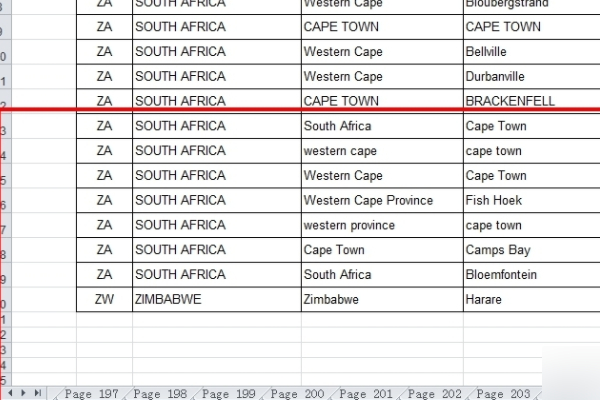The width and height of the screenshot is (600, 400).
Task: Select the Page 199 sheet tab
Action: coord(229,394)
